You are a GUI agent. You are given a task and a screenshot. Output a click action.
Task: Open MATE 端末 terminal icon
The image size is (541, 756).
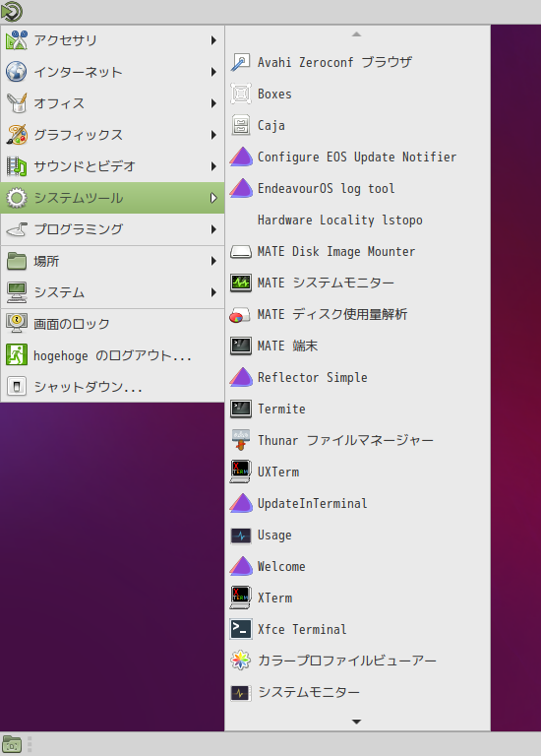[240, 346]
